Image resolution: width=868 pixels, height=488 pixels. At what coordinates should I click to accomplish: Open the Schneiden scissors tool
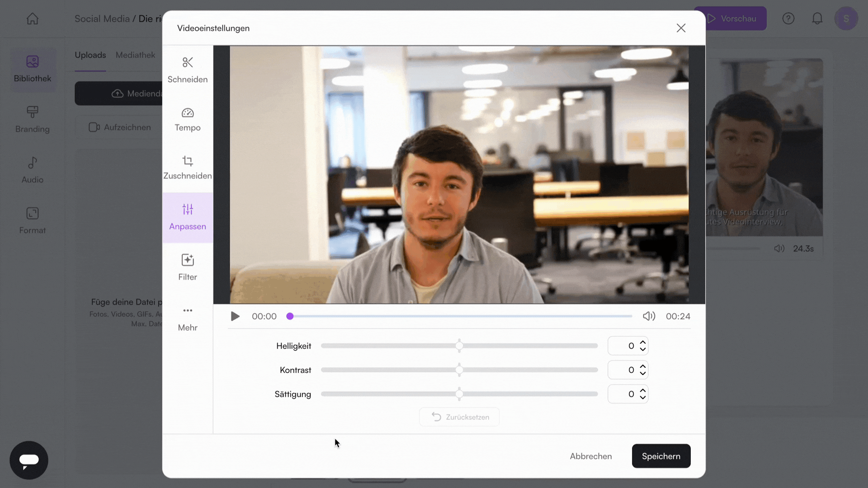click(x=188, y=70)
